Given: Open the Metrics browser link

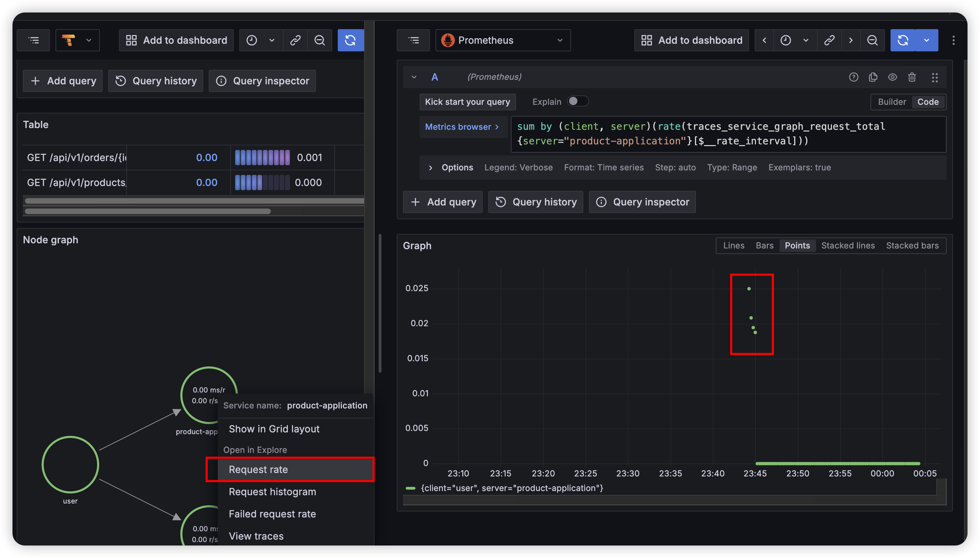Looking at the screenshot, I should 462,127.
